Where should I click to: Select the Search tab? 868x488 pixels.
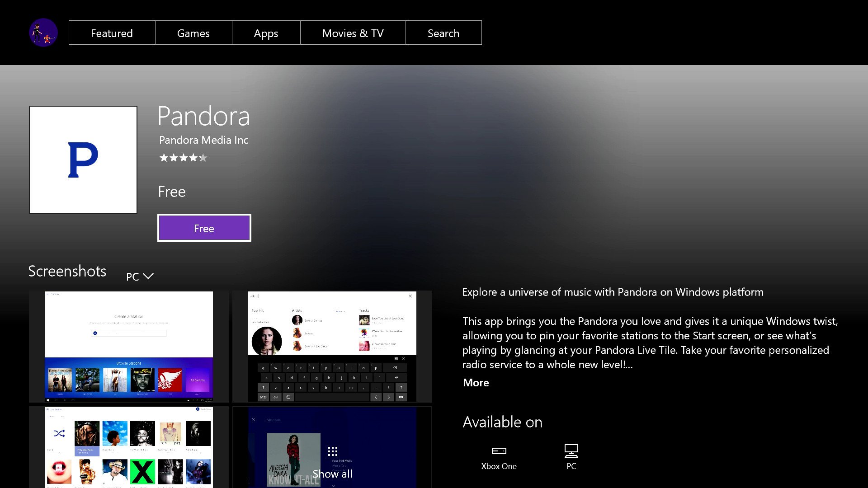pyautogui.click(x=443, y=33)
